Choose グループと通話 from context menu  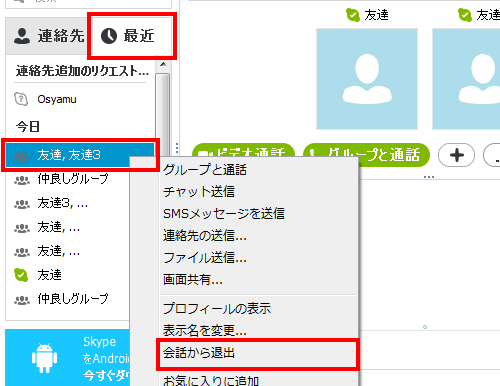[205, 170]
